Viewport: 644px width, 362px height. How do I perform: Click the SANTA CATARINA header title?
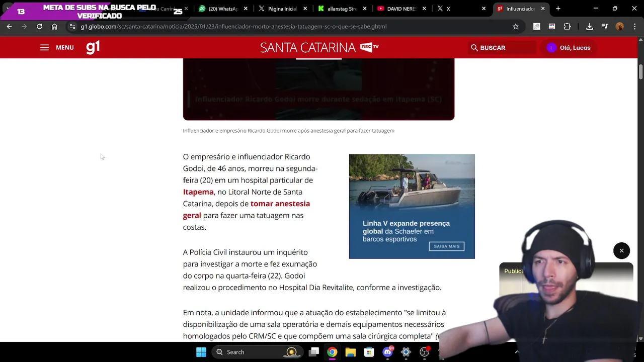pyautogui.click(x=308, y=48)
